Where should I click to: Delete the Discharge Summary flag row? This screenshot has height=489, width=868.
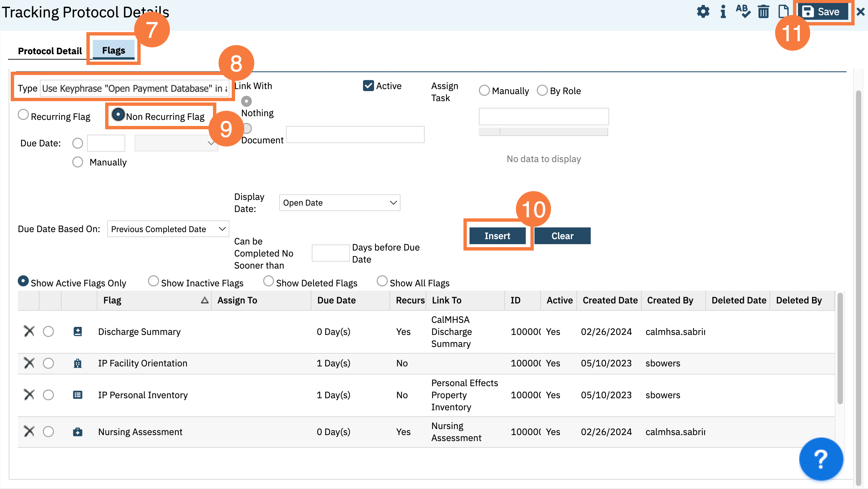tap(29, 331)
